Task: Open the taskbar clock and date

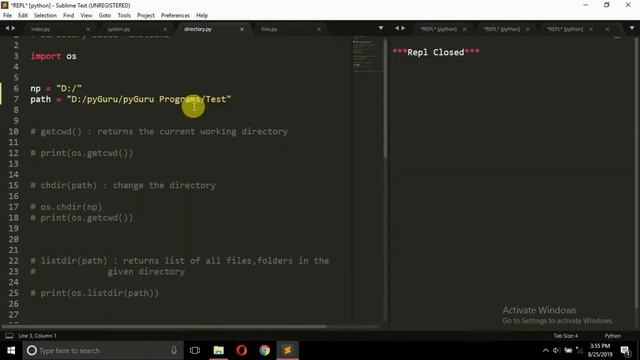Action: [x=600, y=350]
